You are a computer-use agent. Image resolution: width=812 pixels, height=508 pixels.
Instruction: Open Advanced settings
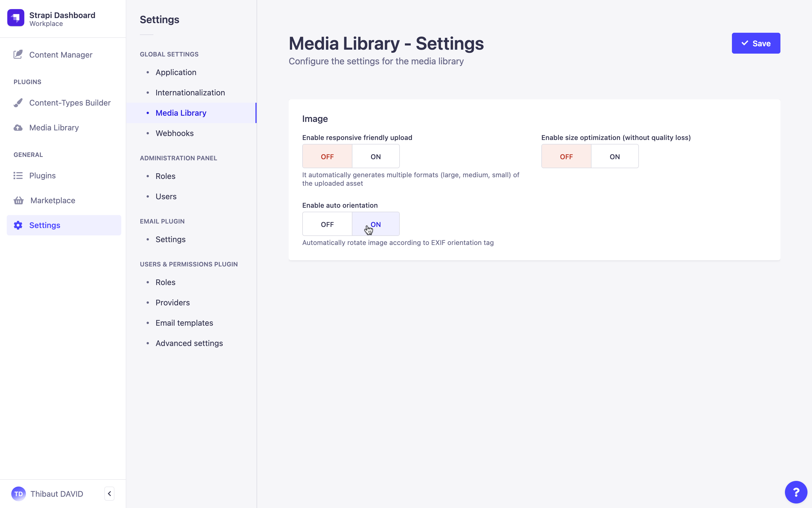point(189,343)
